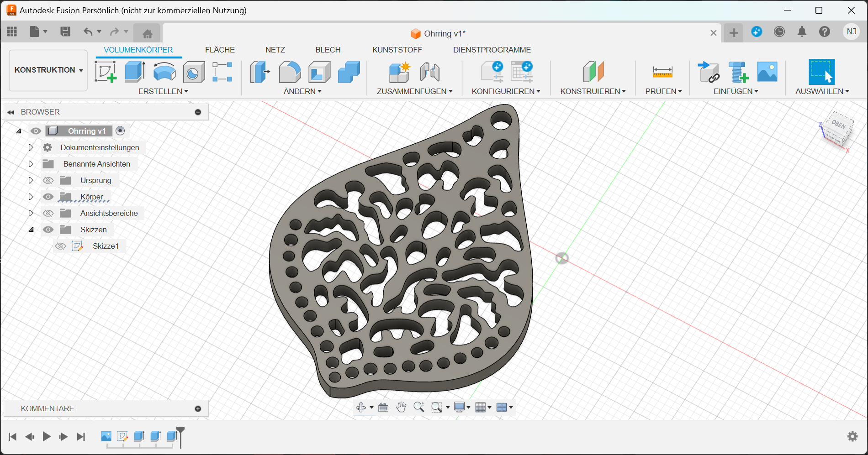Select the Joint tool icon

pyautogui.click(x=430, y=72)
